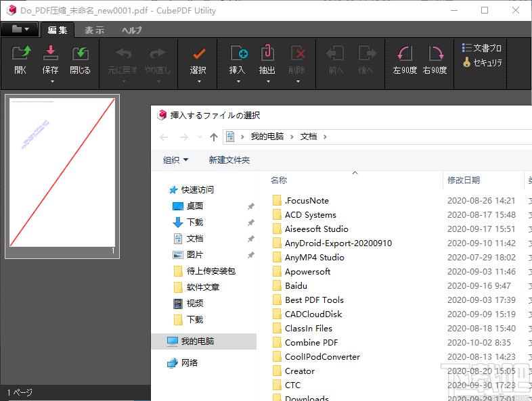Expand the 選択 dropdown arrow
Image resolution: width=532 pixels, height=401 pixels.
(199, 81)
